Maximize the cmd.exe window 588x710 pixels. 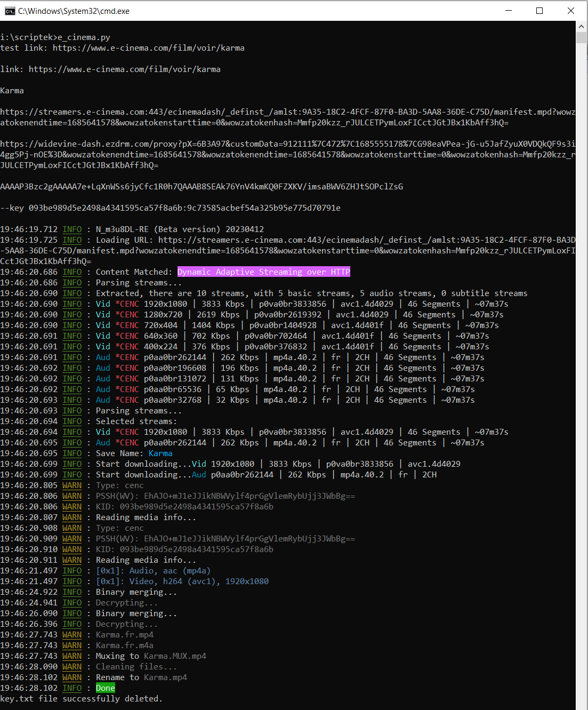tap(539, 11)
